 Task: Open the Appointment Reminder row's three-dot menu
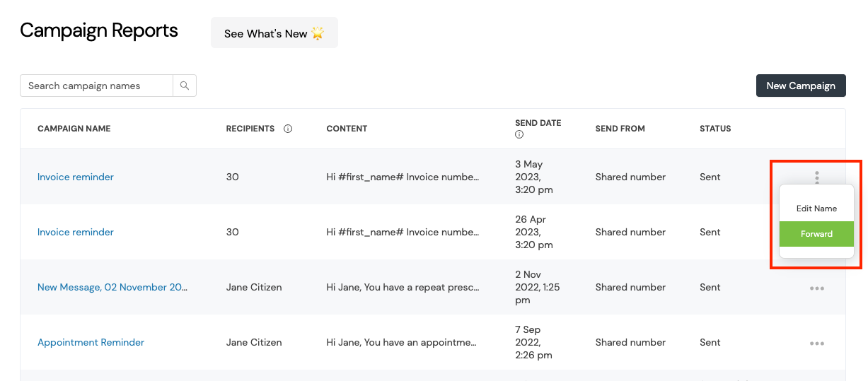817,343
